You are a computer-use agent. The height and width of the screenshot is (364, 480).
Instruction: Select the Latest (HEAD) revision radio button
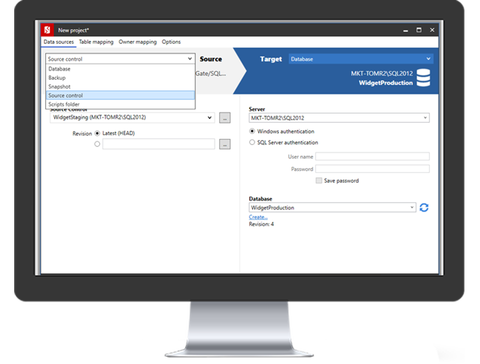(x=97, y=133)
